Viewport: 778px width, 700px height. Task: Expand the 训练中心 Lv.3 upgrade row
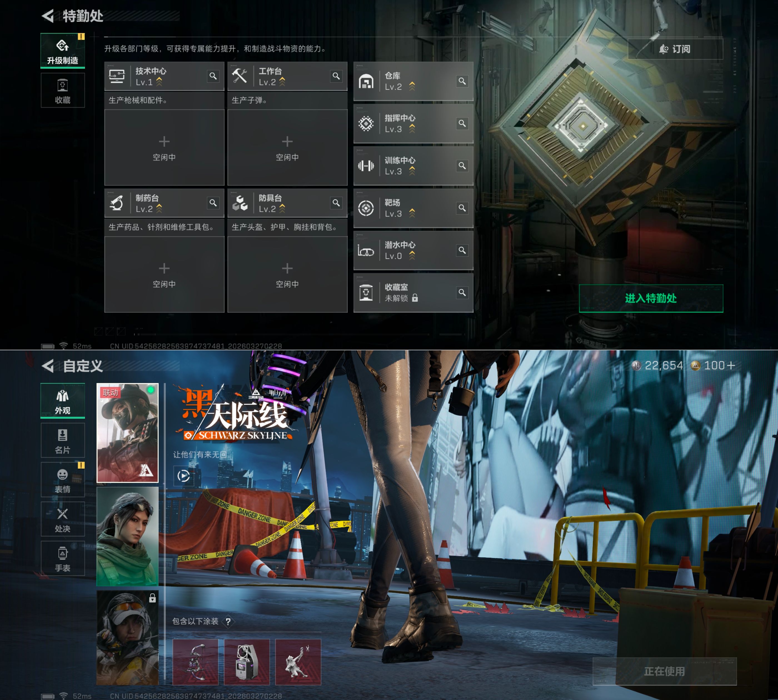click(412, 166)
